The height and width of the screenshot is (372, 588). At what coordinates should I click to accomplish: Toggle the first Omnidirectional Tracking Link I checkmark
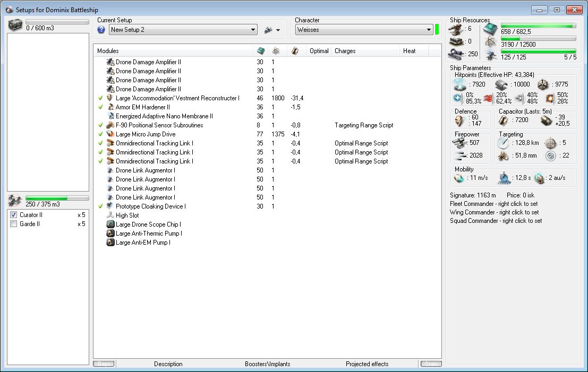(100, 143)
